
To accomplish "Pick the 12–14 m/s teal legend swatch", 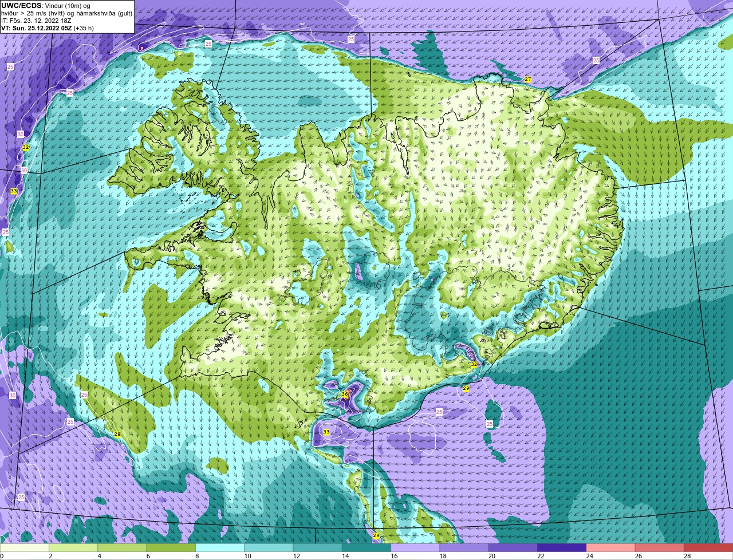I will point(318,547).
